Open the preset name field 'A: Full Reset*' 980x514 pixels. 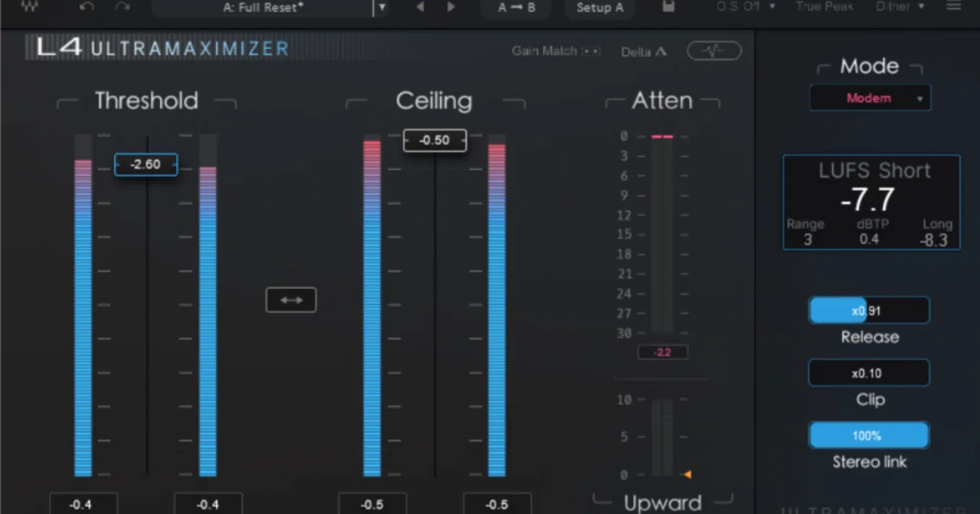point(262,8)
